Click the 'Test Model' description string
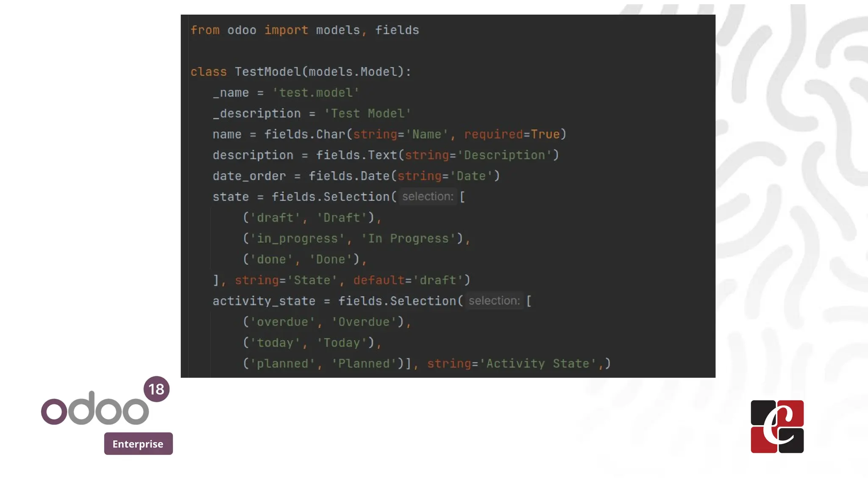 367,114
